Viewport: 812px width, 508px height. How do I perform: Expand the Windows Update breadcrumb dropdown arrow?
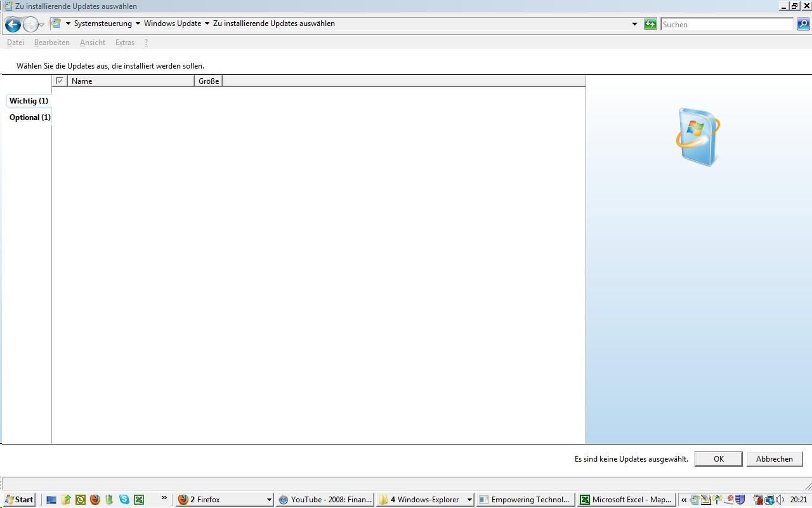(x=207, y=24)
